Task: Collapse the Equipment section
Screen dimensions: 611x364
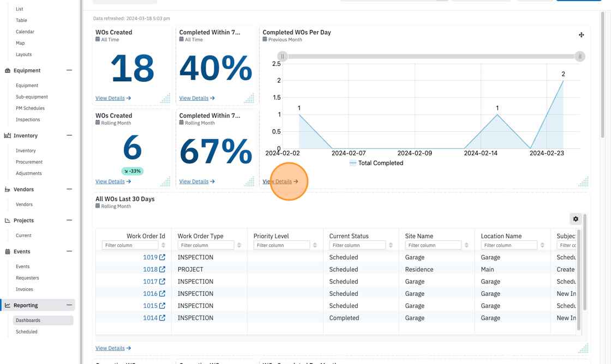Action: click(69, 70)
